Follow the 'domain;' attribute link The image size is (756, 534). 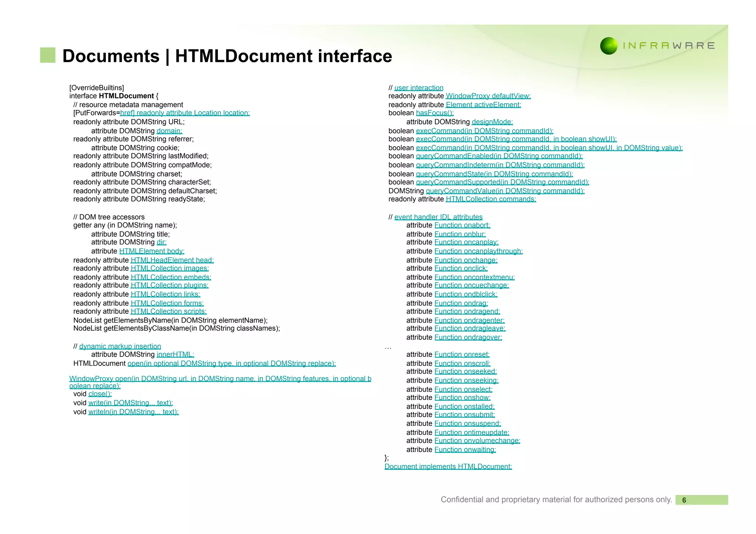(x=169, y=131)
